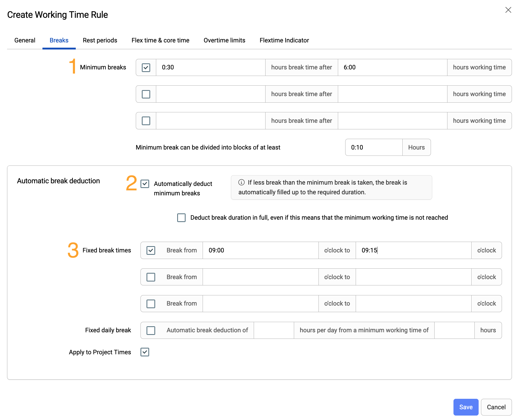Enable the third minimum breaks row checkbox

point(146,121)
